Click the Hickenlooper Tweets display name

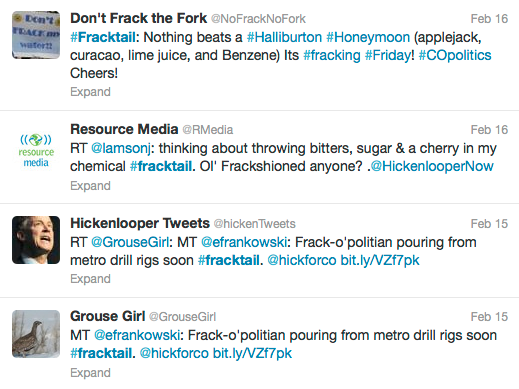tap(140, 223)
